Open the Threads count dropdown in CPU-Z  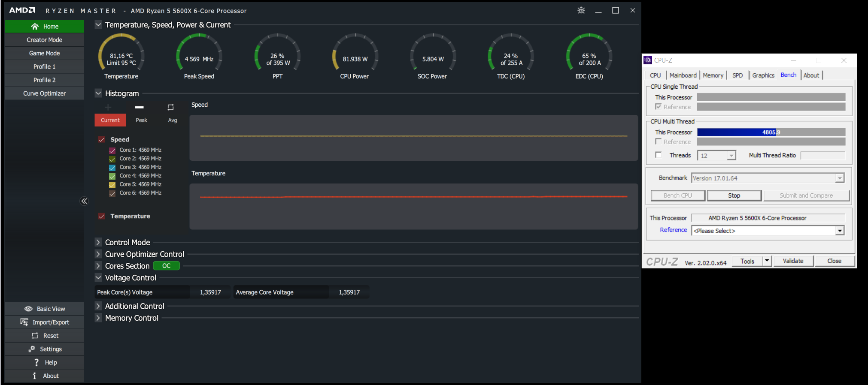coord(731,156)
